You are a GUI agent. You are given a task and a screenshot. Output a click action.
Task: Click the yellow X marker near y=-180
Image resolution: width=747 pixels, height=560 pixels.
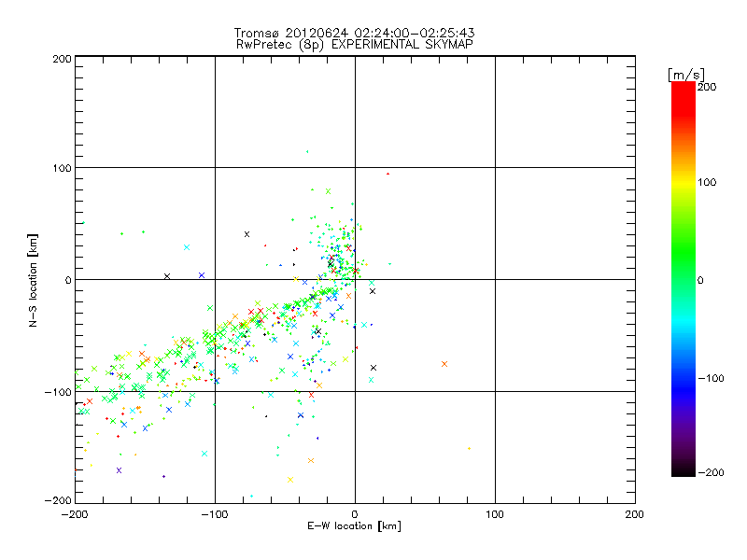pos(290,480)
